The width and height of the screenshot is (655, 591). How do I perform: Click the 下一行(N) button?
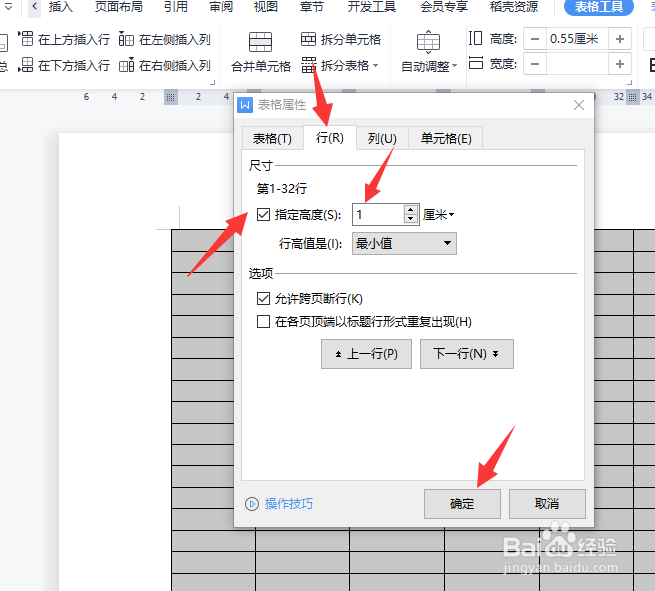point(467,354)
